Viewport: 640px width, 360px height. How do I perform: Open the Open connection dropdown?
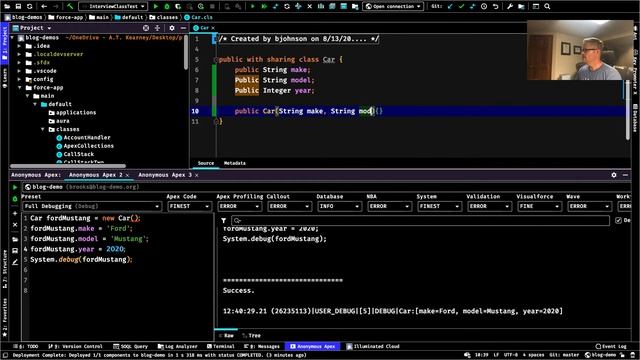click(393, 7)
